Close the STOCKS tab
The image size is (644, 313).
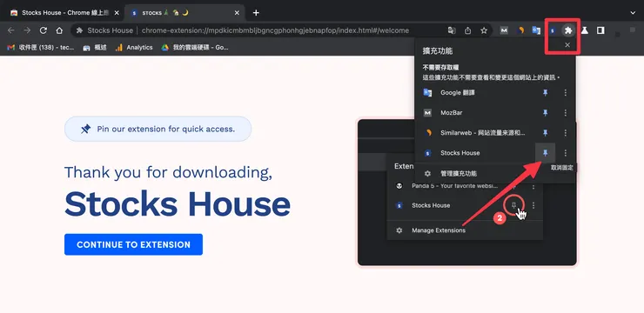(x=237, y=13)
